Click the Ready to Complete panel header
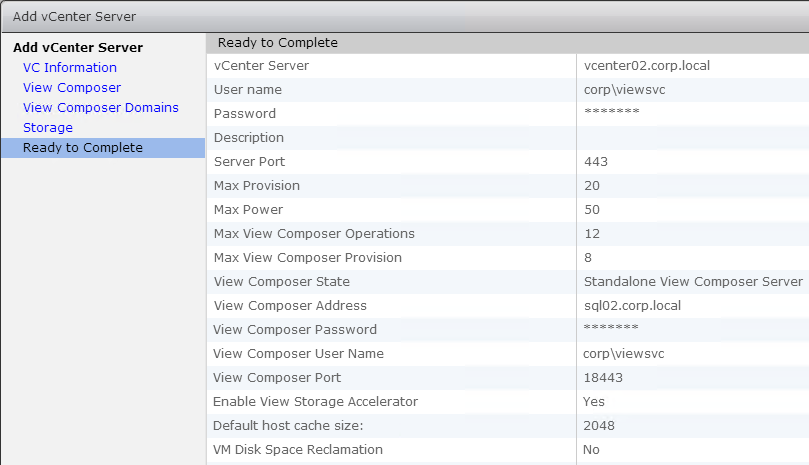 tap(278, 43)
